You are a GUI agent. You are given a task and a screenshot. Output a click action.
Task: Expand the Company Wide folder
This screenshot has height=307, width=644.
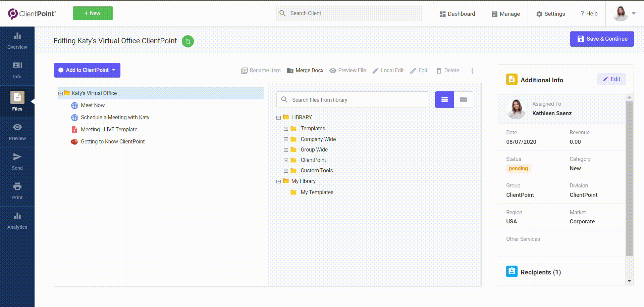(286, 139)
